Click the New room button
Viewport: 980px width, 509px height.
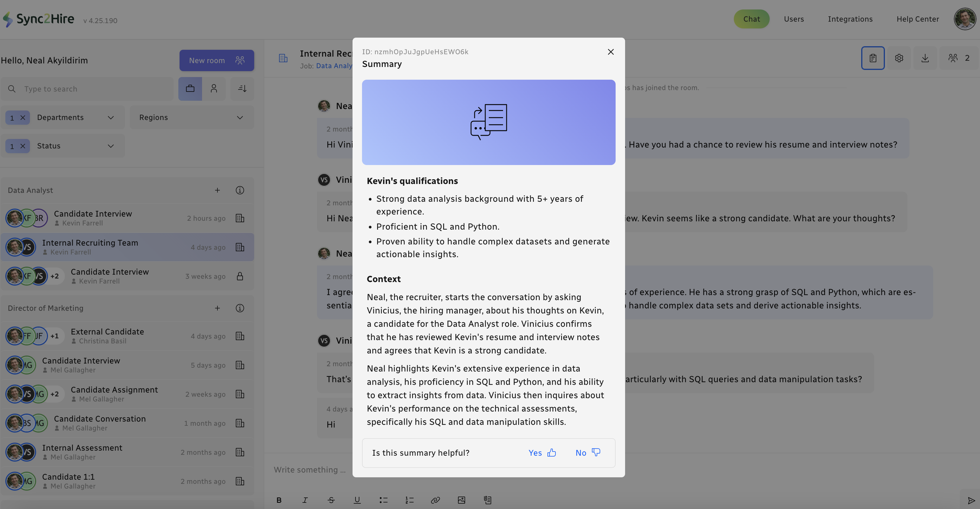[217, 60]
